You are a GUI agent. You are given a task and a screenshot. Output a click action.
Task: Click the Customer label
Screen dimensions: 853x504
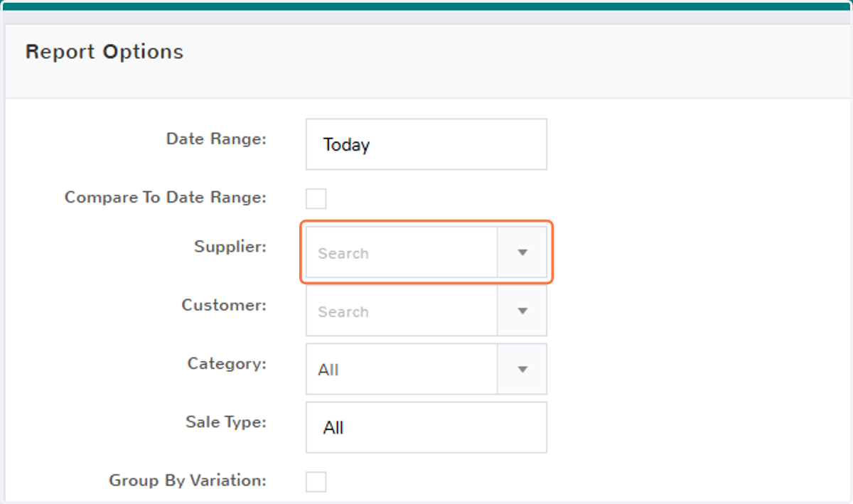[224, 305]
